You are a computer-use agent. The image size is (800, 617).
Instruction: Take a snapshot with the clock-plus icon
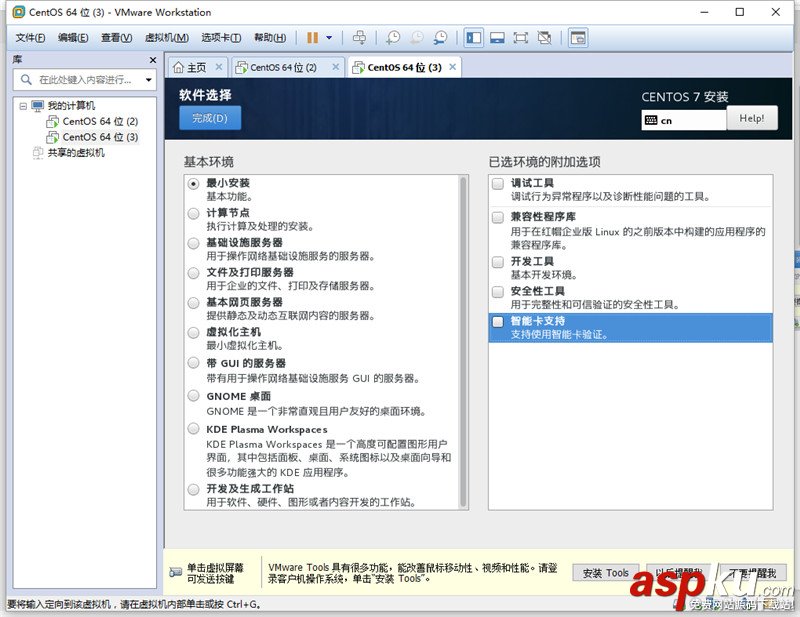(393, 38)
